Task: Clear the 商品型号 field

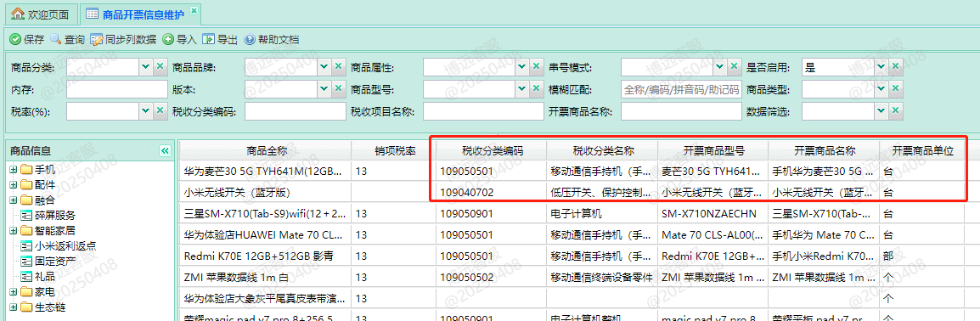Action: pos(536,89)
